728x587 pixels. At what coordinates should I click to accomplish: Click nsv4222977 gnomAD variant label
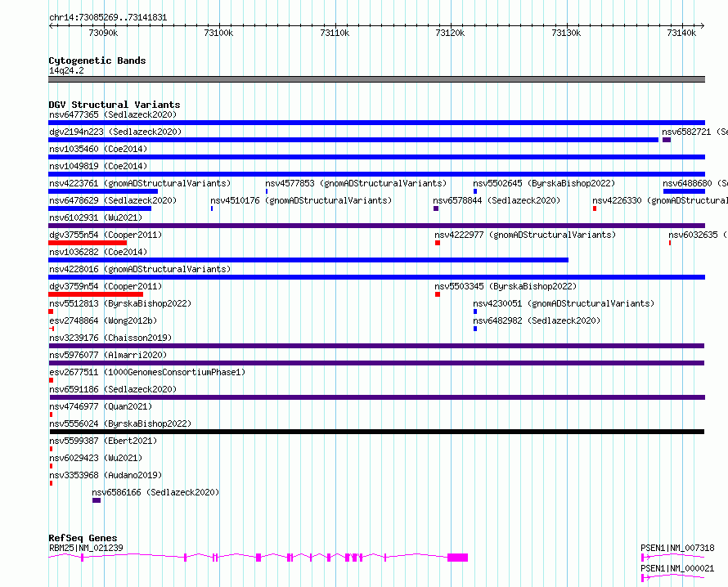click(525, 235)
